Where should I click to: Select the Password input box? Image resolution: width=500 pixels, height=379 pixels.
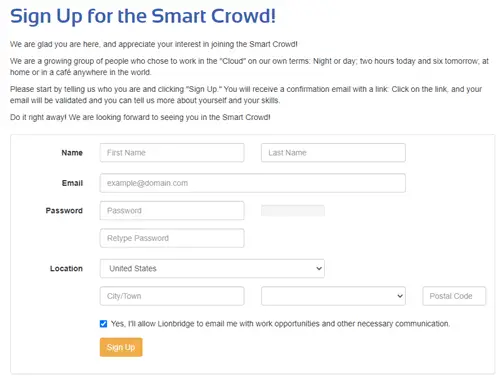point(172,211)
